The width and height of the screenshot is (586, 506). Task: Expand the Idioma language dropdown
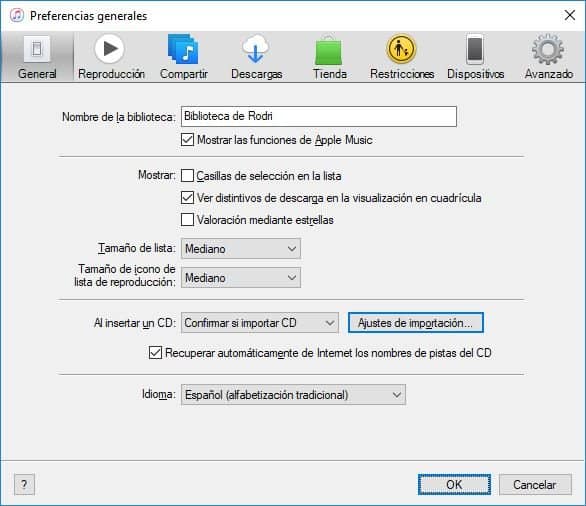(x=293, y=395)
